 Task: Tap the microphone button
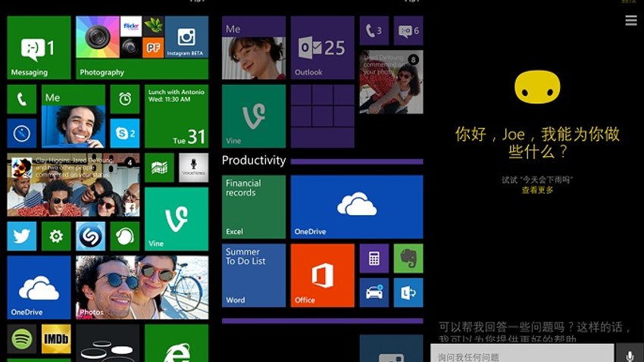click(x=630, y=354)
